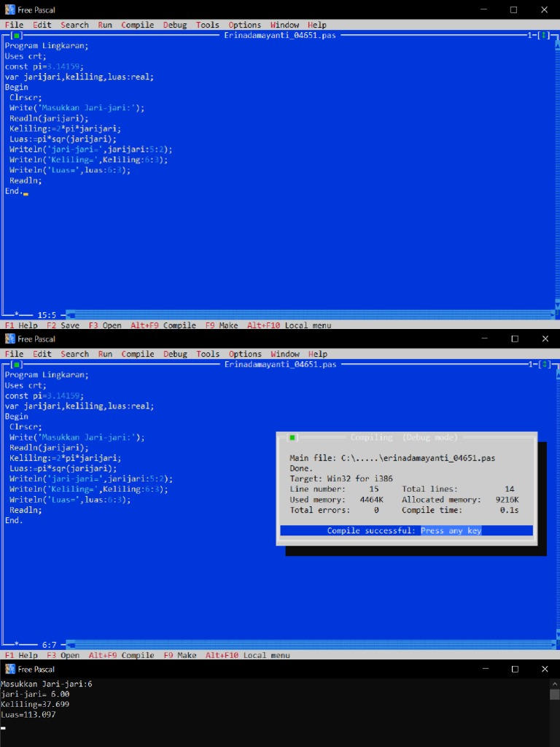
Task: Open Window menu in editor without compile dialog
Action: pos(285,25)
